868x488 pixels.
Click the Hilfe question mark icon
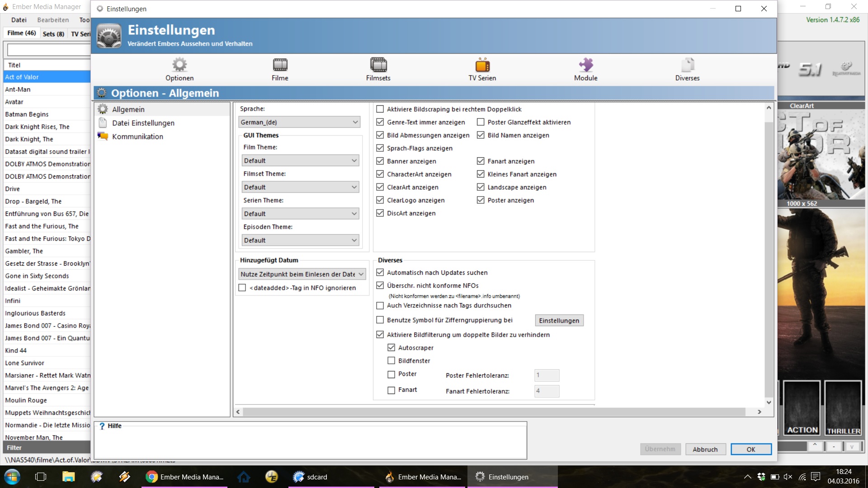click(102, 426)
